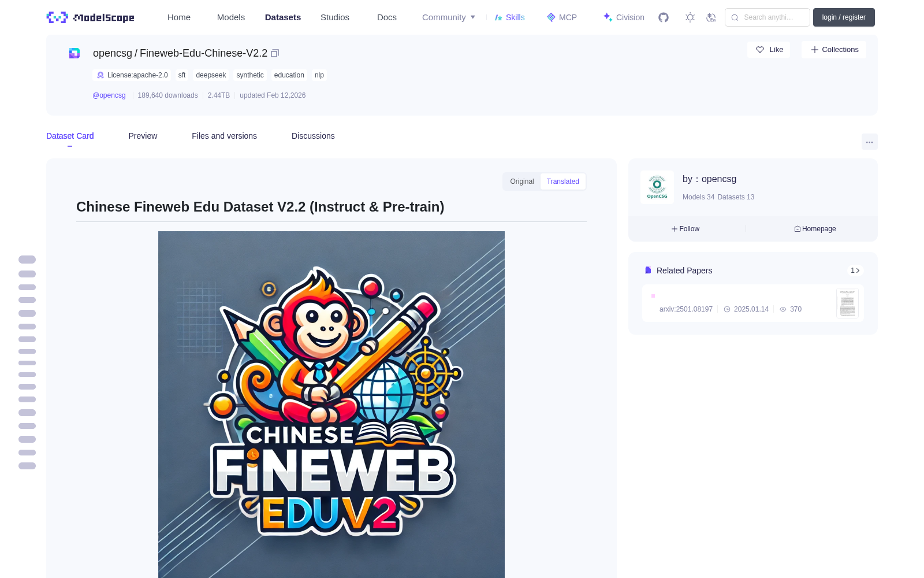Screen dimensions: 924x578
Task: Follow the opencsg organization
Action: (x=685, y=229)
